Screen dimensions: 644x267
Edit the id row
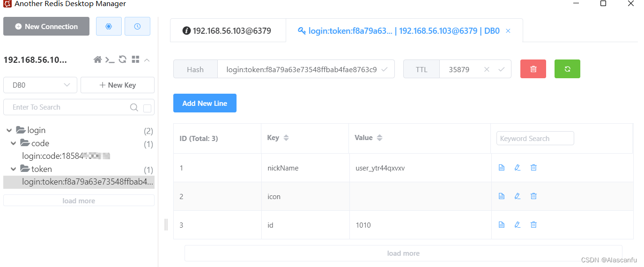[518, 225]
